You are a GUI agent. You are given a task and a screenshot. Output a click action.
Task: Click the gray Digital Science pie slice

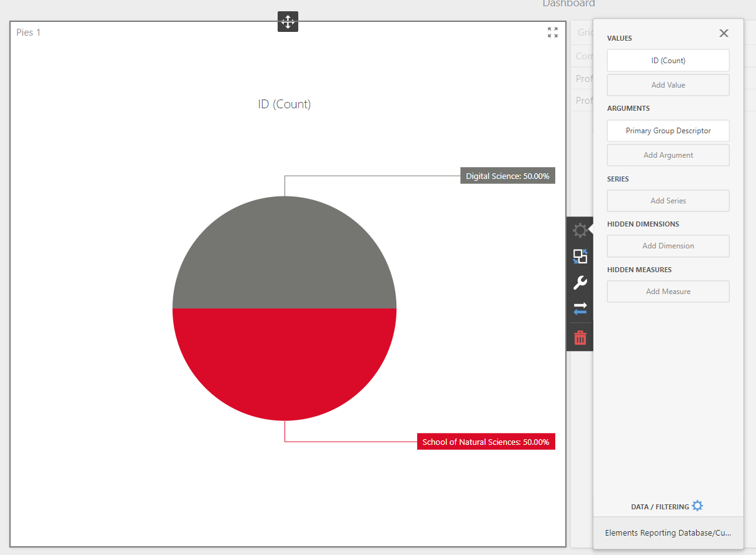click(x=285, y=257)
